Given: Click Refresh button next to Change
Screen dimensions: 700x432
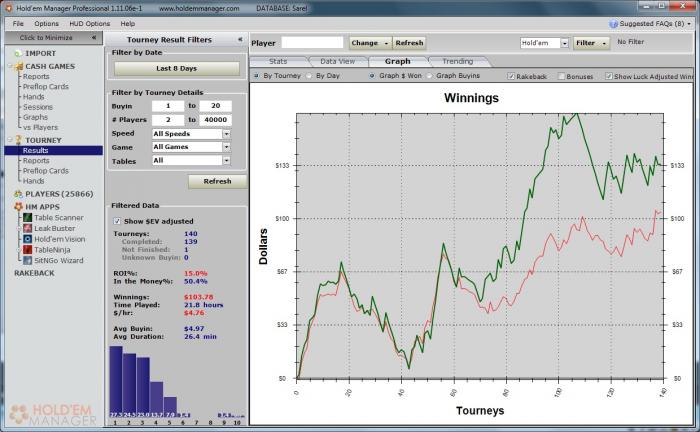Looking at the screenshot, I should (x=409, y=43).
